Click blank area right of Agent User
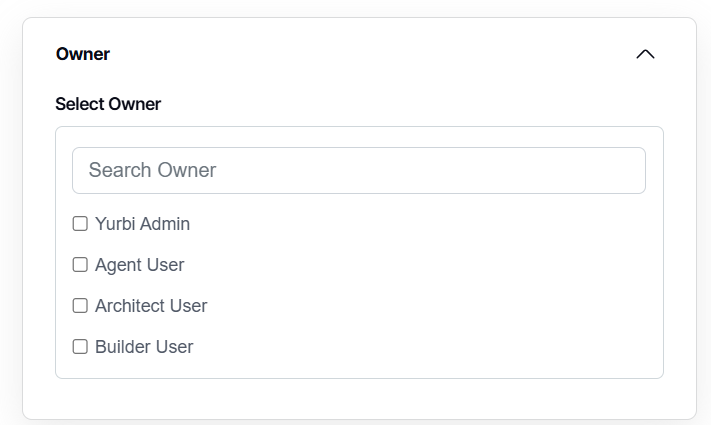This screenshot has width=711, height=425. click(x=420, y=265)
